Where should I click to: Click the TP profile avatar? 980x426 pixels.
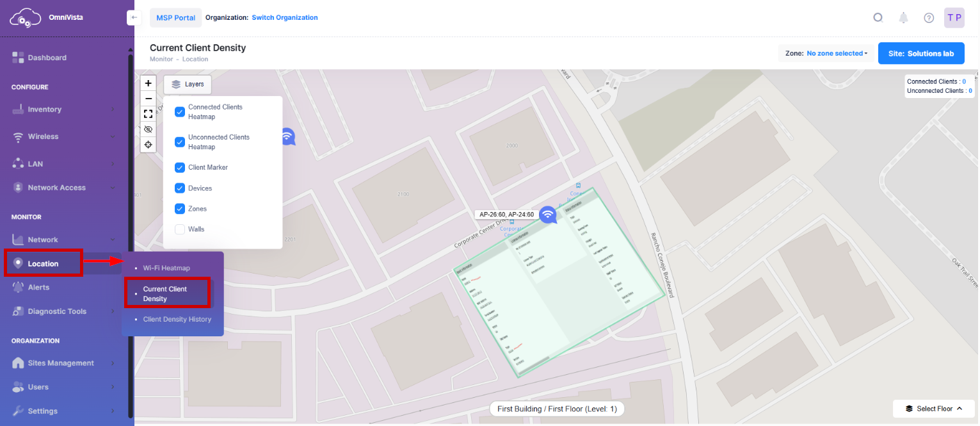point(954,17)
